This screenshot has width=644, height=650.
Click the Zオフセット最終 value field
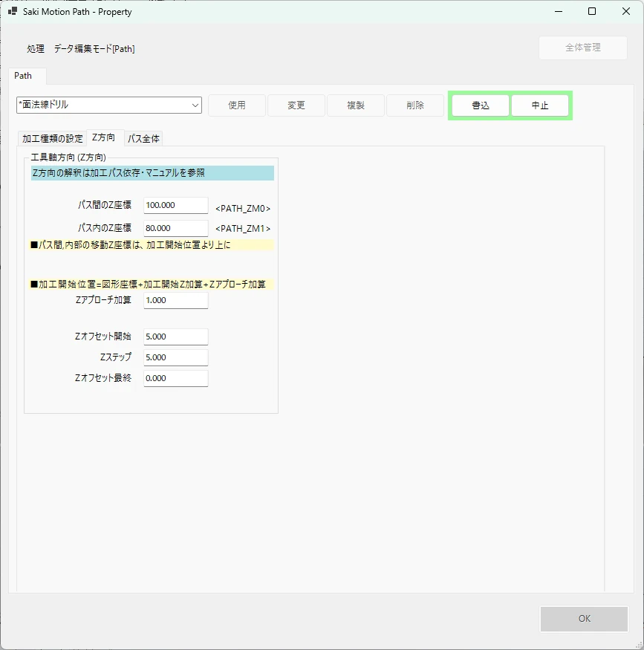[x=176, y=378]
